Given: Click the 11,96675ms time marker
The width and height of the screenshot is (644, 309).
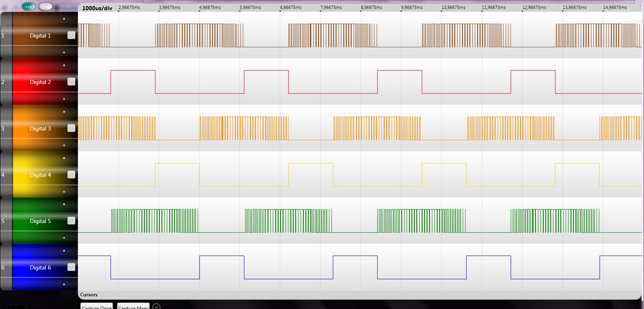Looking at the screenshot, I should [494, 7].
